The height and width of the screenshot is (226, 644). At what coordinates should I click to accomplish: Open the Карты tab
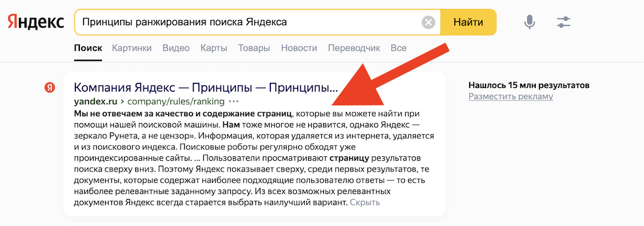(214, 48)
